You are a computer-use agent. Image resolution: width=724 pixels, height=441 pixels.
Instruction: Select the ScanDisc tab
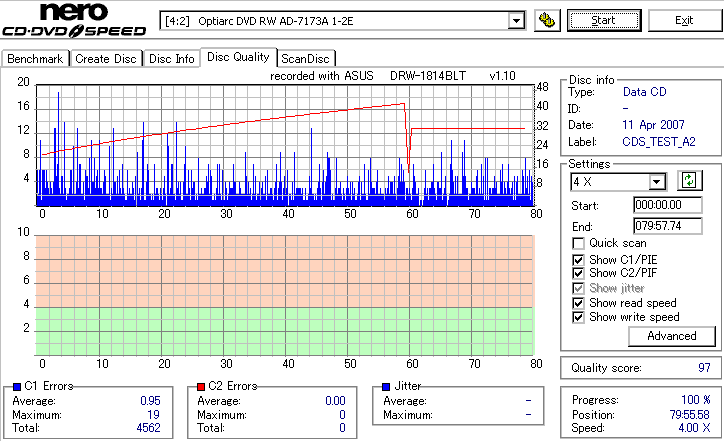[x=305, y=59]
